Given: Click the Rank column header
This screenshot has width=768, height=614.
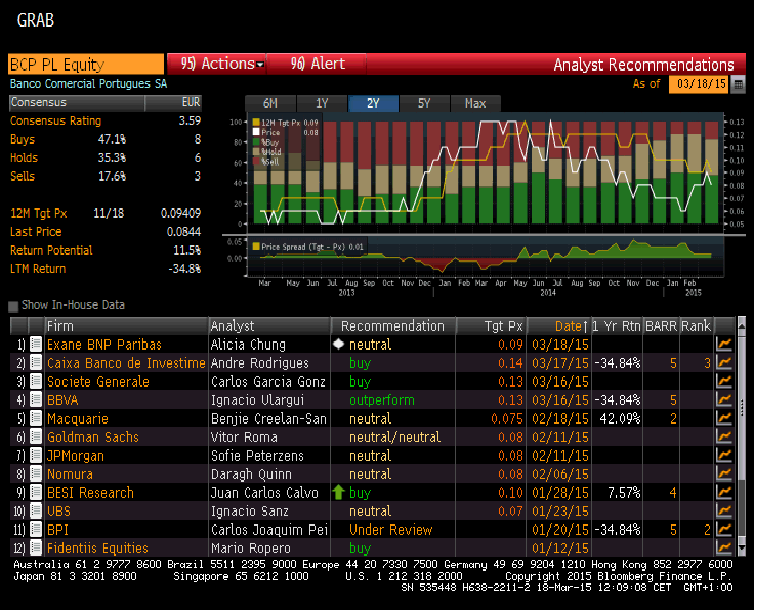Looking at the screenshot, I should point(696,326).
